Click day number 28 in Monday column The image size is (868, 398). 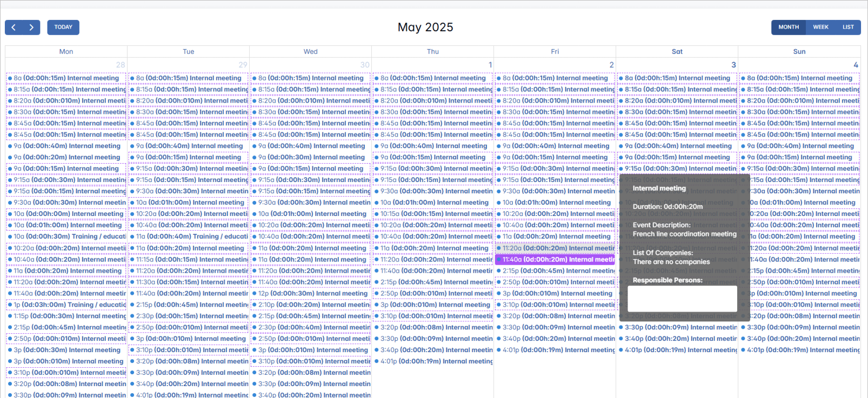click(120, 65)
